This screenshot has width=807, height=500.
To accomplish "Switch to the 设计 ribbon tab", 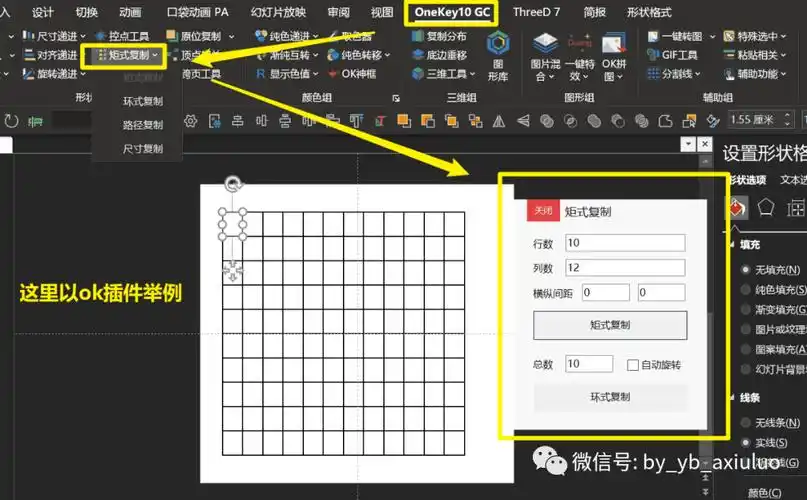I will coord(42,12).
